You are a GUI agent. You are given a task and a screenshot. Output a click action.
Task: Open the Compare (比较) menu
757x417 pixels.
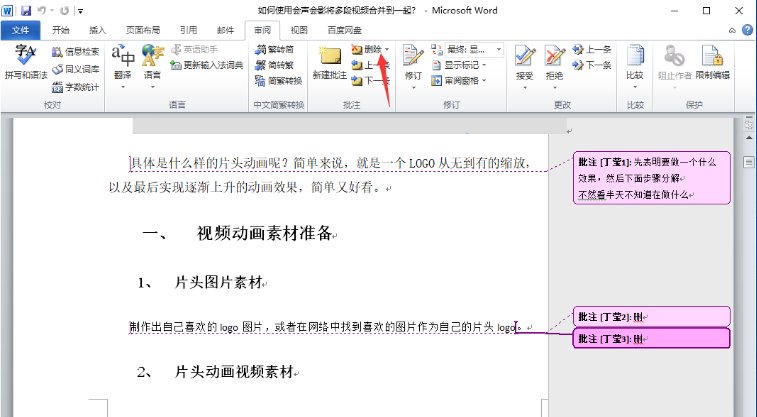click(635, 67)
